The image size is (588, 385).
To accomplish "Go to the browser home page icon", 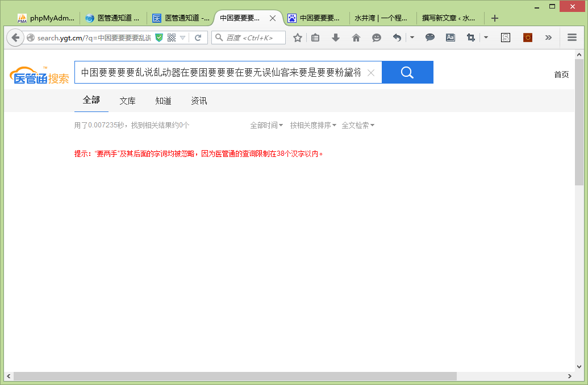I will 356,38.
